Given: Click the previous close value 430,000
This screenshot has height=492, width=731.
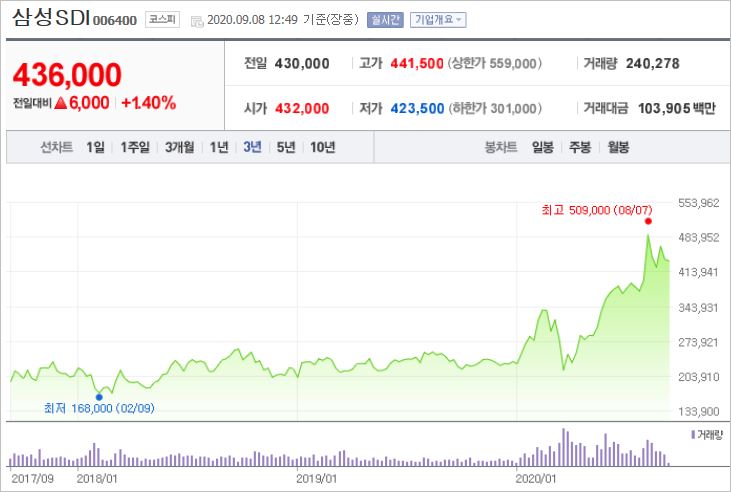Looking at the screenshot, I should coord(302,63).
